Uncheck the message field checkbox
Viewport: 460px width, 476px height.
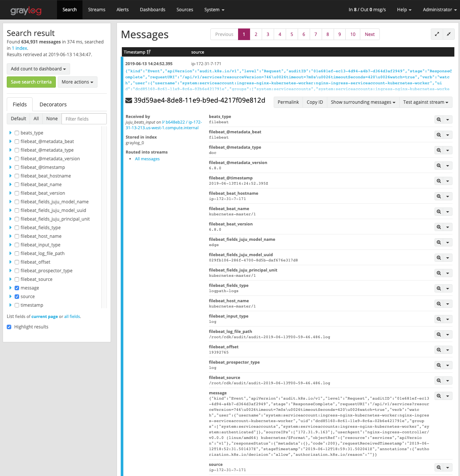(17, 288)
